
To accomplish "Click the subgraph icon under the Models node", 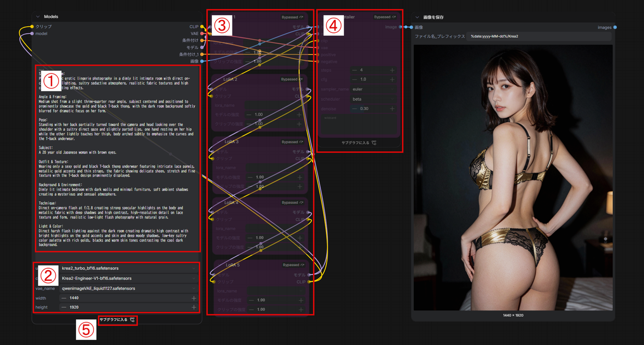I will coord(132,319).
